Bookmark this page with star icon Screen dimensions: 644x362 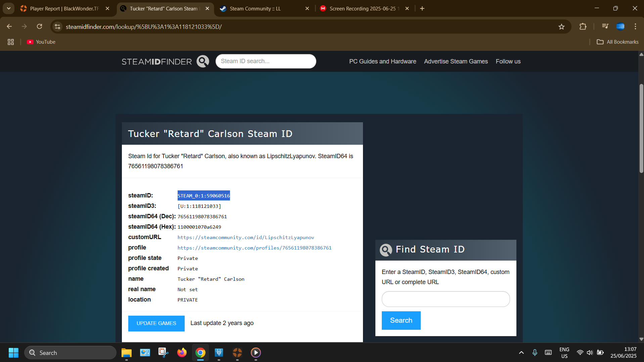[x=561, y=27]
